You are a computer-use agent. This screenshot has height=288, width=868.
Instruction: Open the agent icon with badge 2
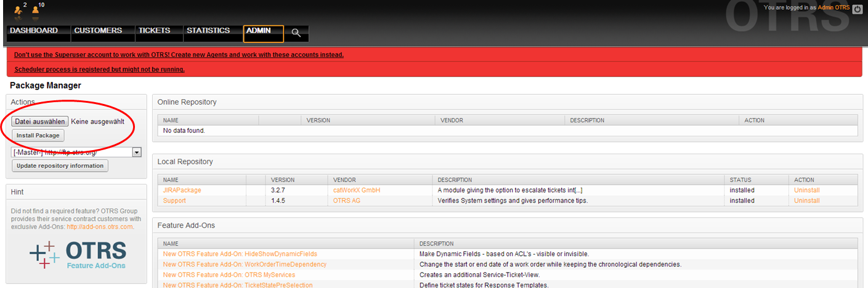pos(18,10)
